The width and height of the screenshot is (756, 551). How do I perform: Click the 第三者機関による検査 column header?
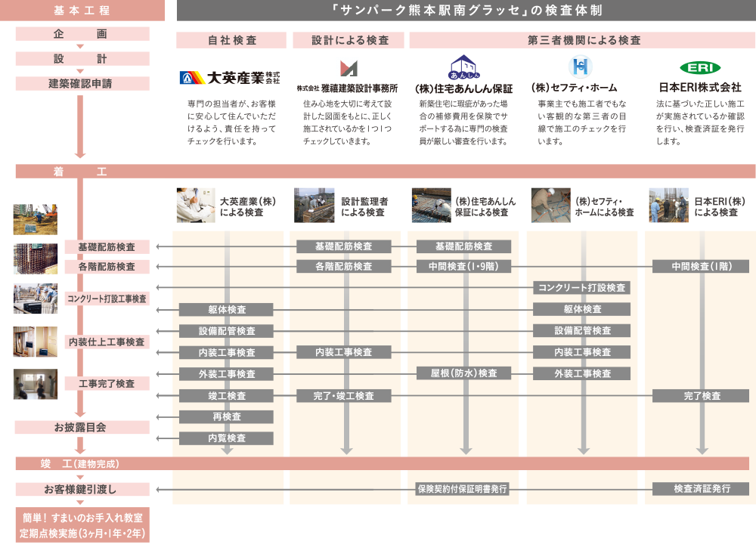click(582, 41)
